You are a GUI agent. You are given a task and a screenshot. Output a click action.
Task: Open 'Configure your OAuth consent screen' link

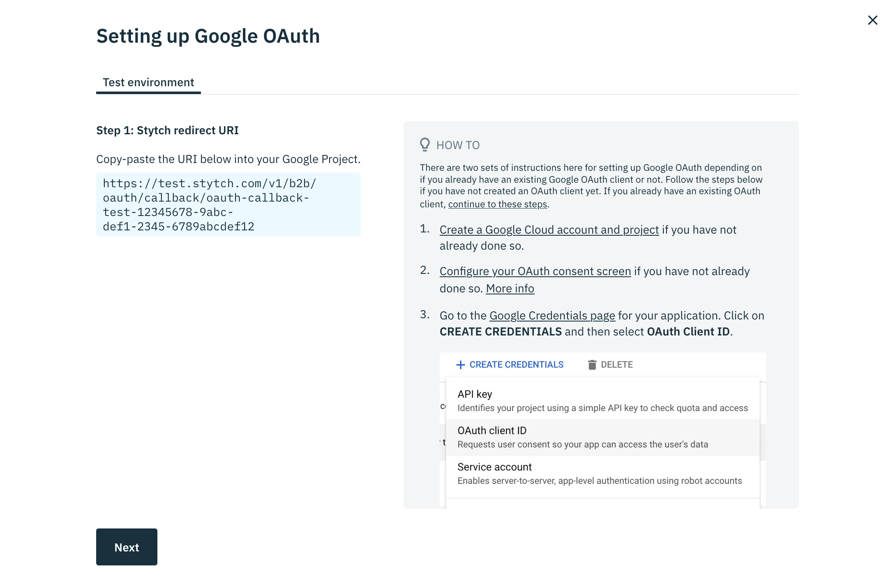pos(535,271)
